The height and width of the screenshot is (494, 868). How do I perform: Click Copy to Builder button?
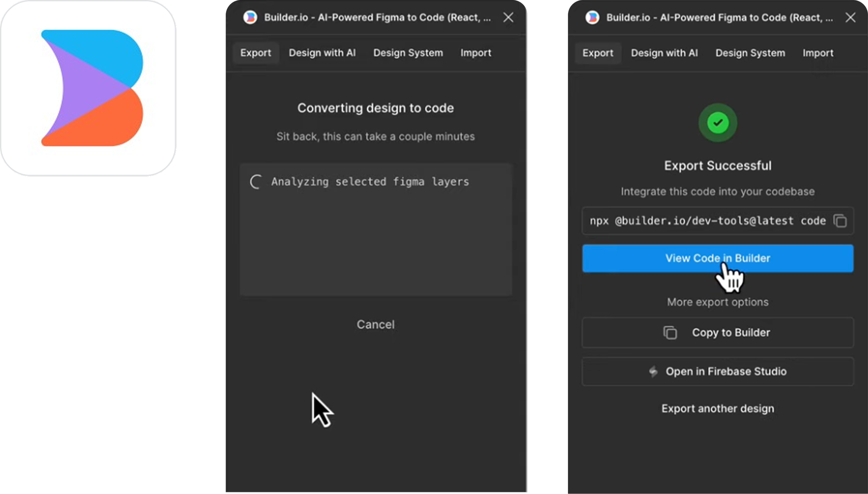coord(718,333)
